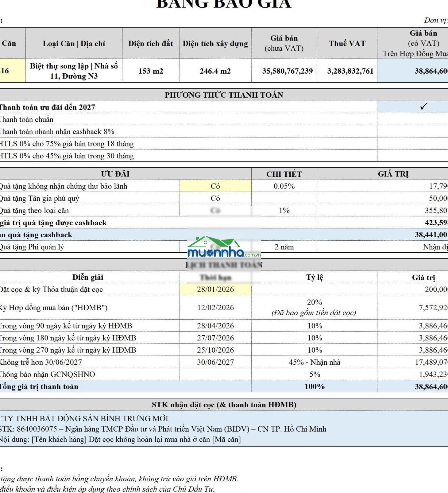This screenshot has width=448, height=493.
Task: Select the "Nội dung: [Tên khách hàng]" transfer note
Action: 120,440
